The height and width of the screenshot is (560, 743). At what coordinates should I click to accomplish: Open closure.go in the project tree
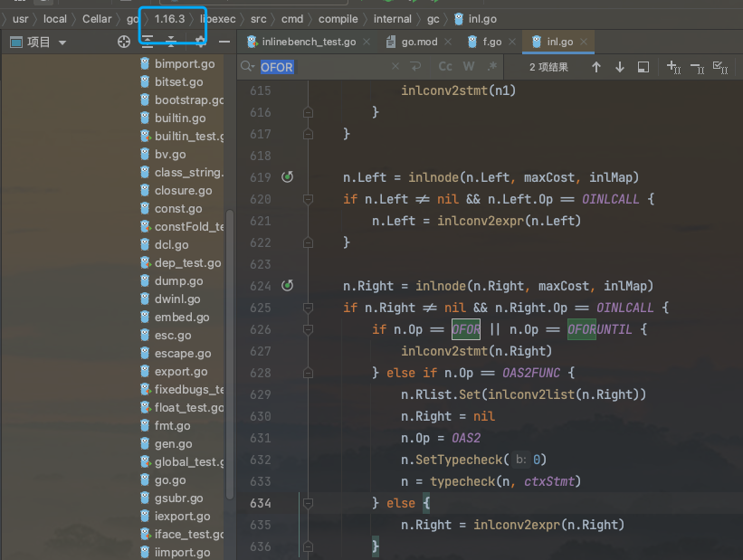tap(183, 190)
